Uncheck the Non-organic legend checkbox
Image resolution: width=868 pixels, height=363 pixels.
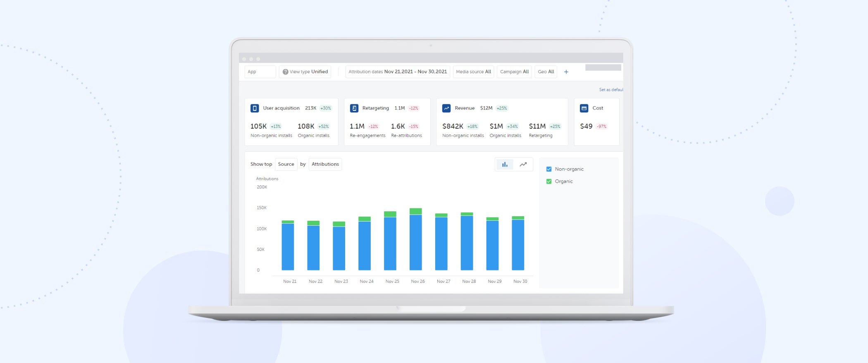click(549, 169)
